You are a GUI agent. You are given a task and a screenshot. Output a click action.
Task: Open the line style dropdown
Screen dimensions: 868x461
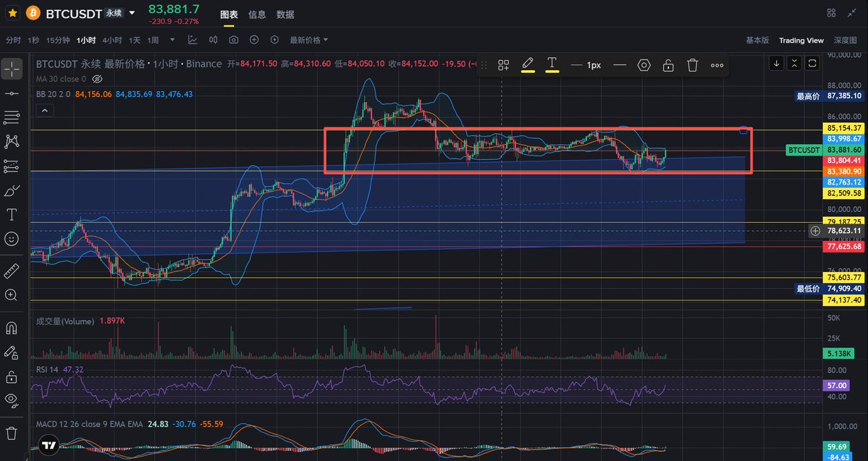coord(620,65)
